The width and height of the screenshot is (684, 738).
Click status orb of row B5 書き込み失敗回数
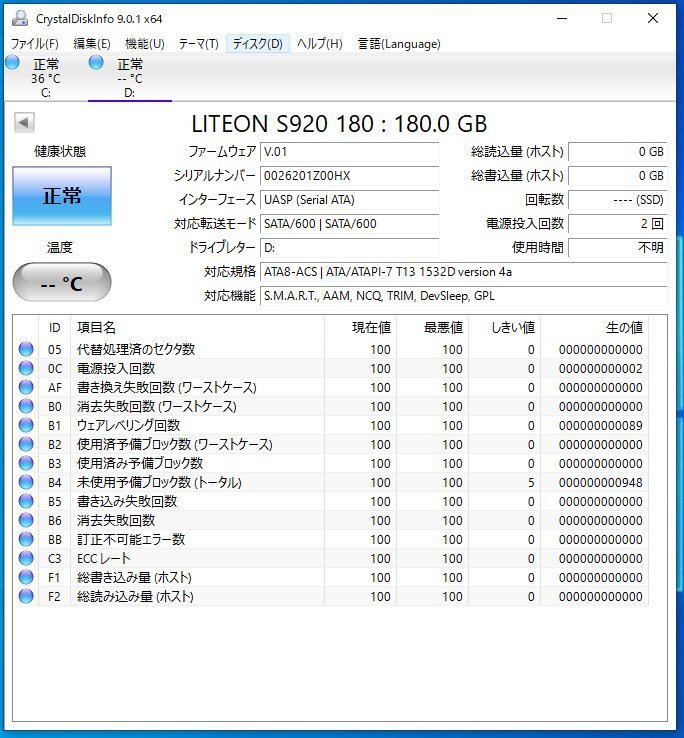click(26, 501)
